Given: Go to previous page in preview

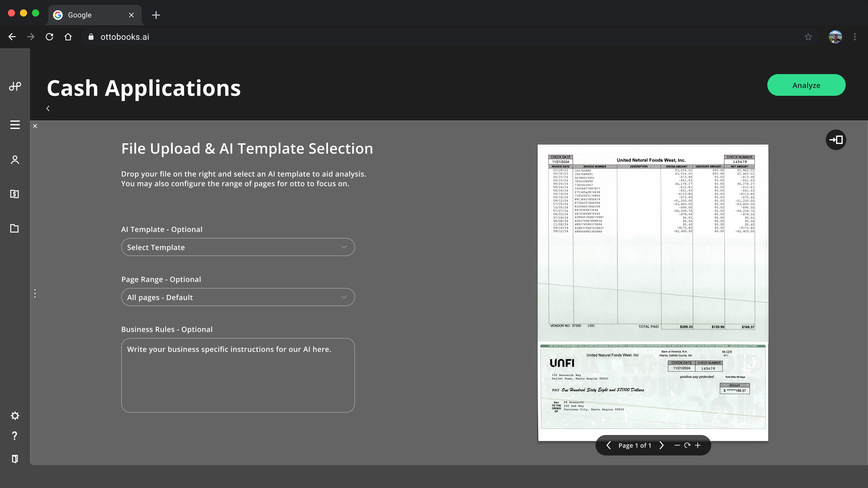Looking at the screenshot, I should coord(609,445).
